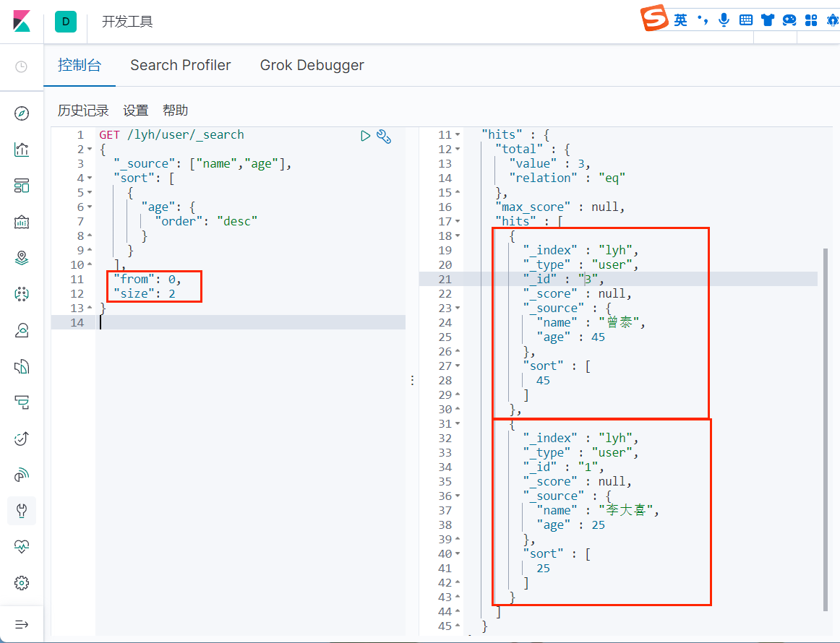Image resolution: width=840 pixels, height=643 pixels.
Task: Click "from": 0 line in editor
Action: [x=147, y=280]
